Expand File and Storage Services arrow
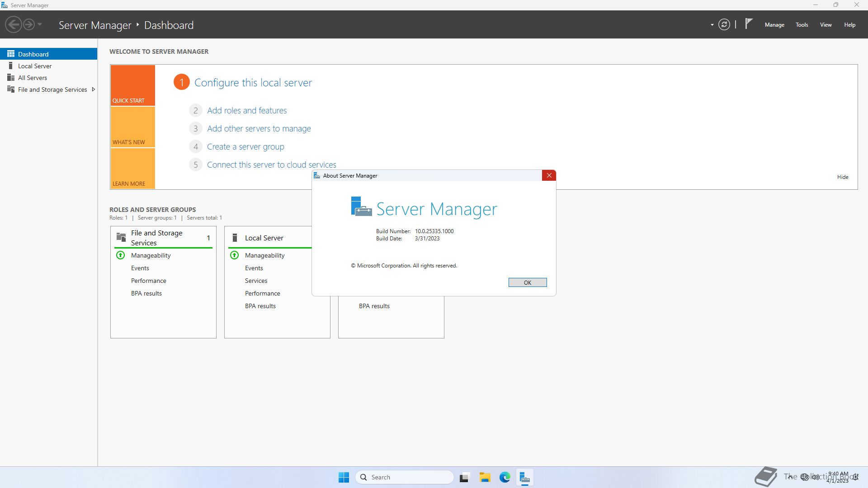The height and width of the screenshot is (488, 868). click(x=93, y=89)
